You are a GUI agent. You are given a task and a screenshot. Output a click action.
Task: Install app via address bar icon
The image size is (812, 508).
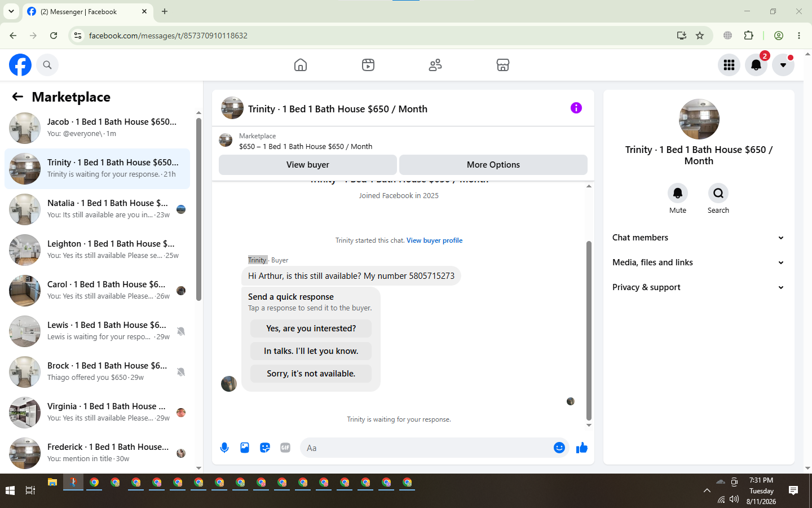tap(682, 36)
